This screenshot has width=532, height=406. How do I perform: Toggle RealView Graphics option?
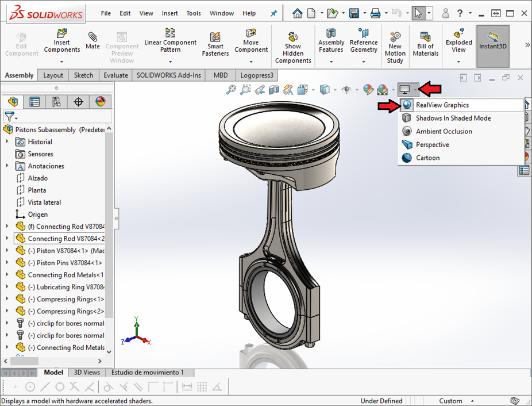coord(462,105)
